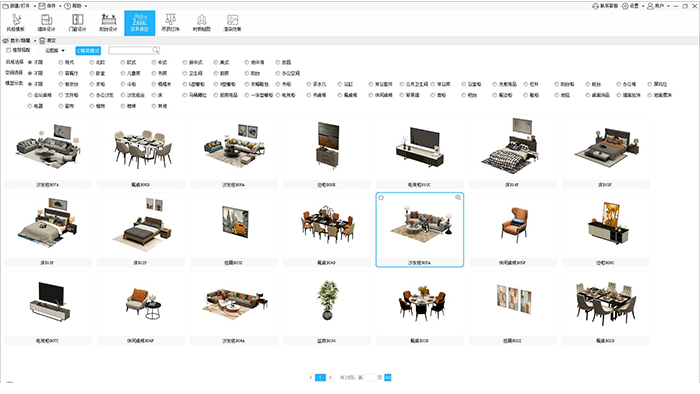
Task: Select the 新中式 style radio button
Action: coord(185,62)
